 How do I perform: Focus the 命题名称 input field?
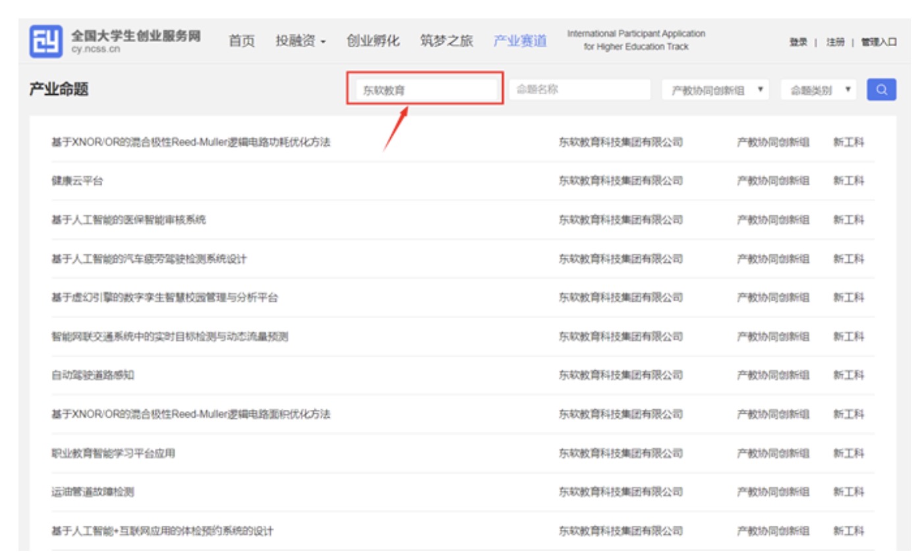pos(579,90)
